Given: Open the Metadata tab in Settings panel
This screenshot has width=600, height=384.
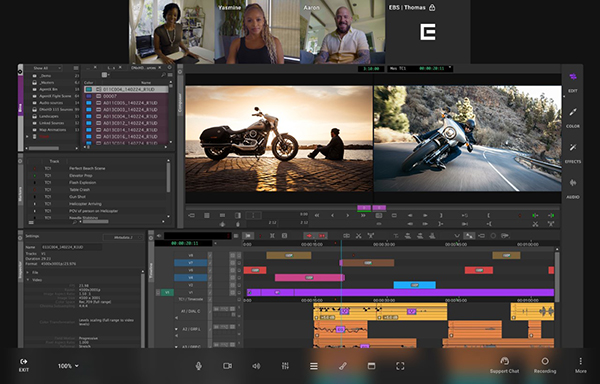Looking at the screenshot, I should 123,238.
